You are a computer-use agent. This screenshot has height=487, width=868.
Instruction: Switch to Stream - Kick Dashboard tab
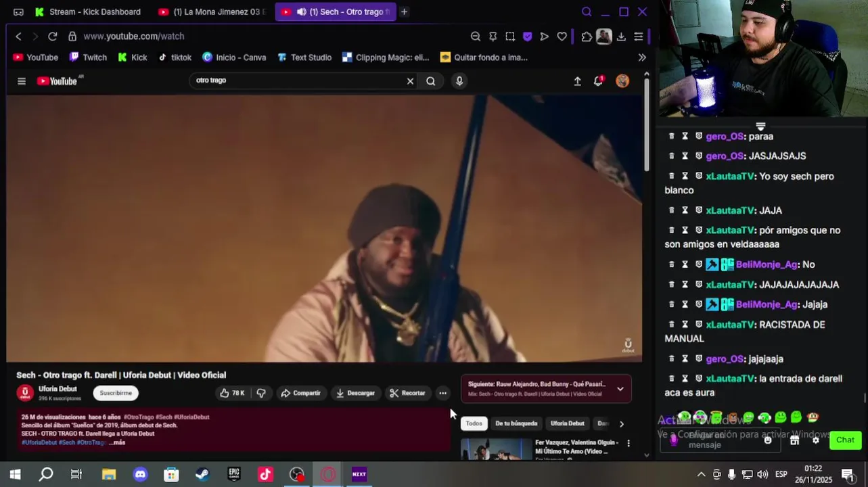coord(88,11)
